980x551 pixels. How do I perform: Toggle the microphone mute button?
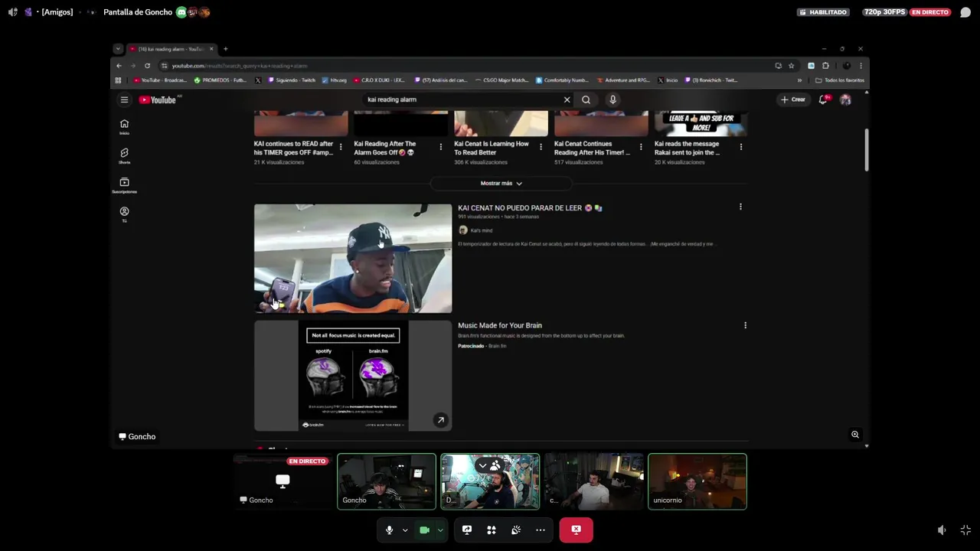tap(389, 530)
